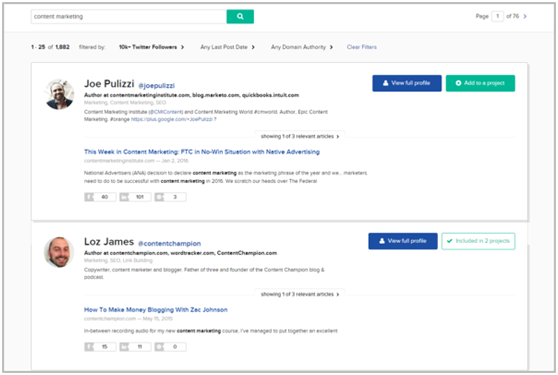Screen dimensions: 558x375
Task: Click the Clear Filters link
Action: [x=362, y=47]
